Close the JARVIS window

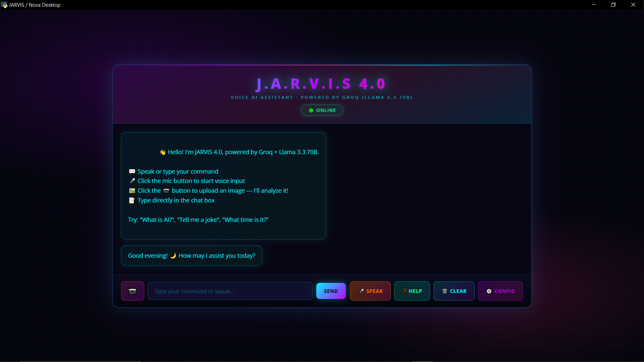633,5
